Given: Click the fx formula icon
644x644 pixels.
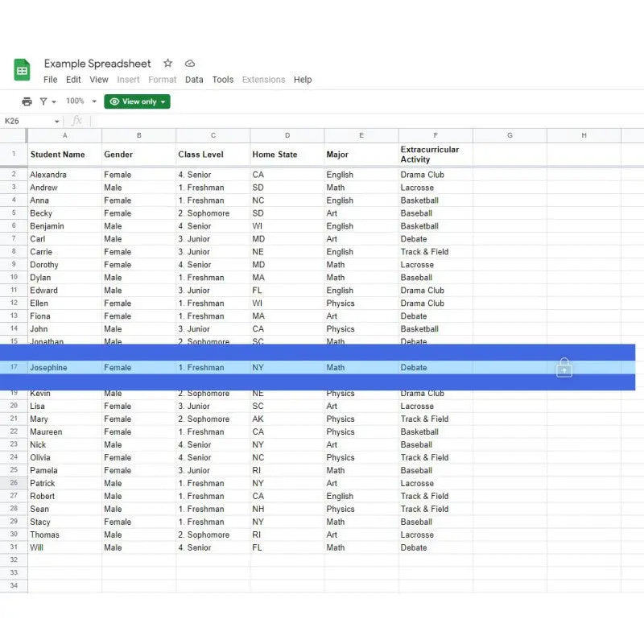Looking at the screenshot, I should click(77, 121).
